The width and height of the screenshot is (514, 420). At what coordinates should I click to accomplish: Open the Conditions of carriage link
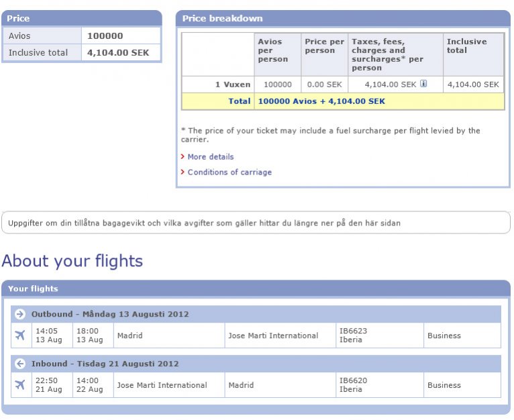click(229, 172)
